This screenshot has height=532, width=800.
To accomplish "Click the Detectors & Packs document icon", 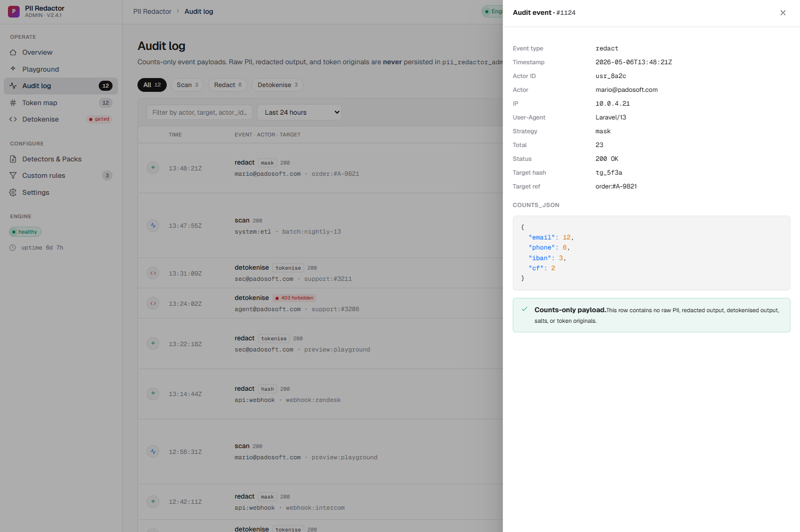I will coord(13,159).
